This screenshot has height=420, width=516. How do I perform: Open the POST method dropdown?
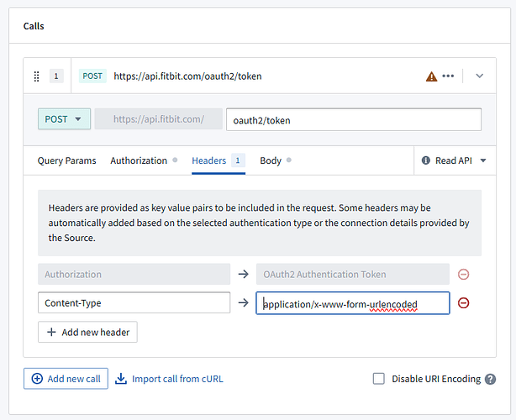(64, 119)
